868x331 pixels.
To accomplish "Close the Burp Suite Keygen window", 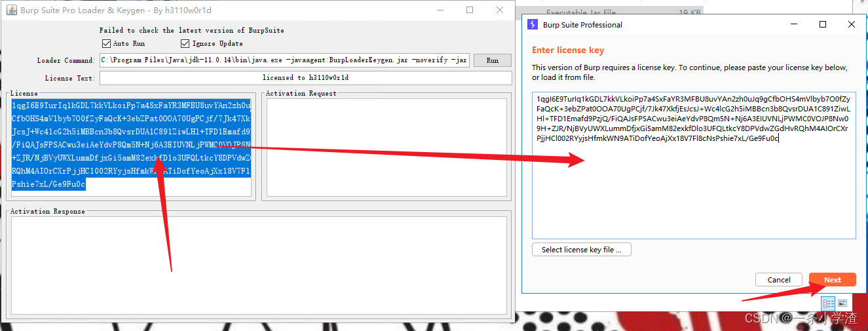I will coord(500,10).
